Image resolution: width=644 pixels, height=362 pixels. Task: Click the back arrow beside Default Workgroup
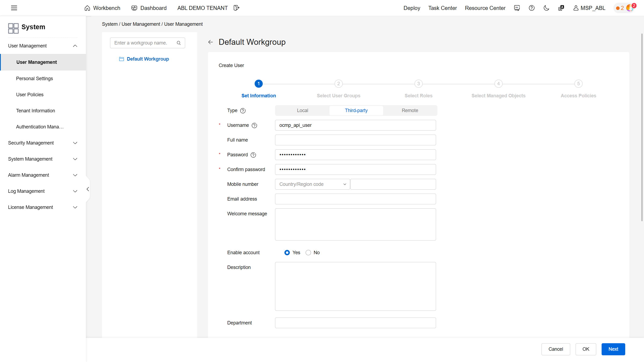point(211,42)
